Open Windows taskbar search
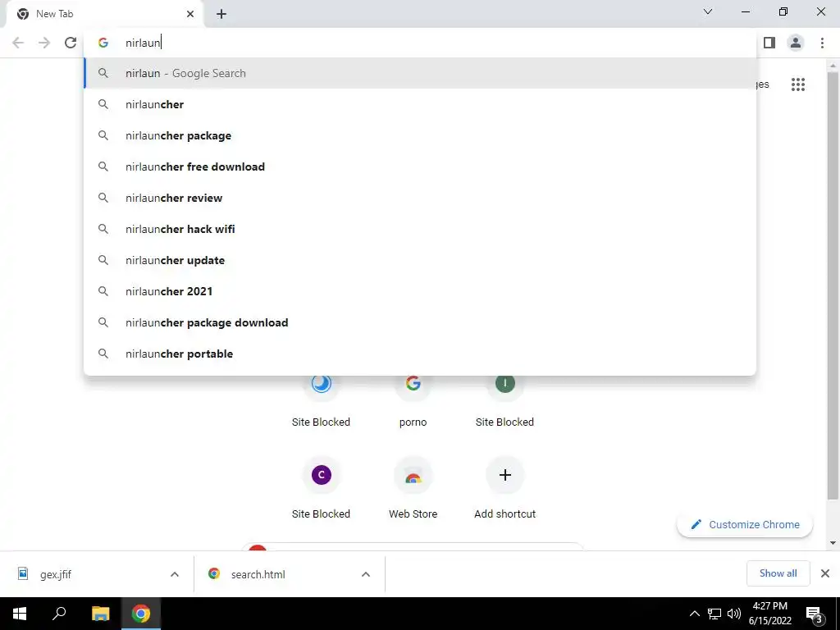Screen dimensions: 840x630 pos(59,614)
